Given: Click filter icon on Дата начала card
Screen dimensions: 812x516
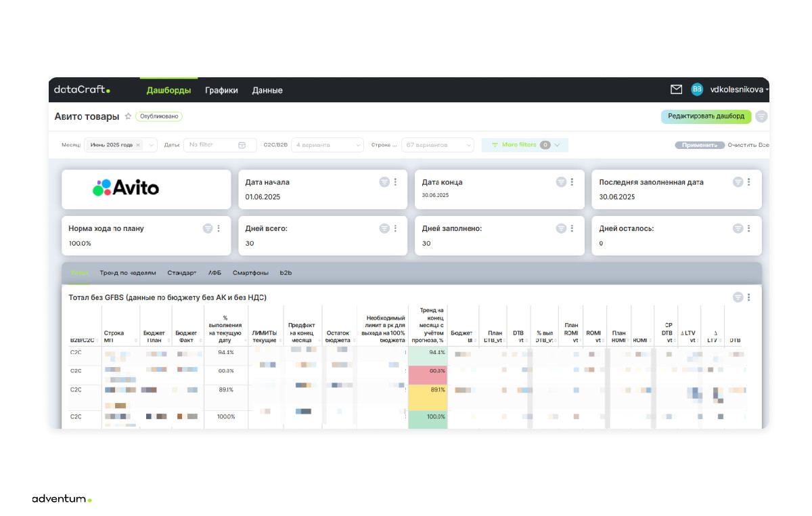Looking at the screenshot, I should pos(384,182).
